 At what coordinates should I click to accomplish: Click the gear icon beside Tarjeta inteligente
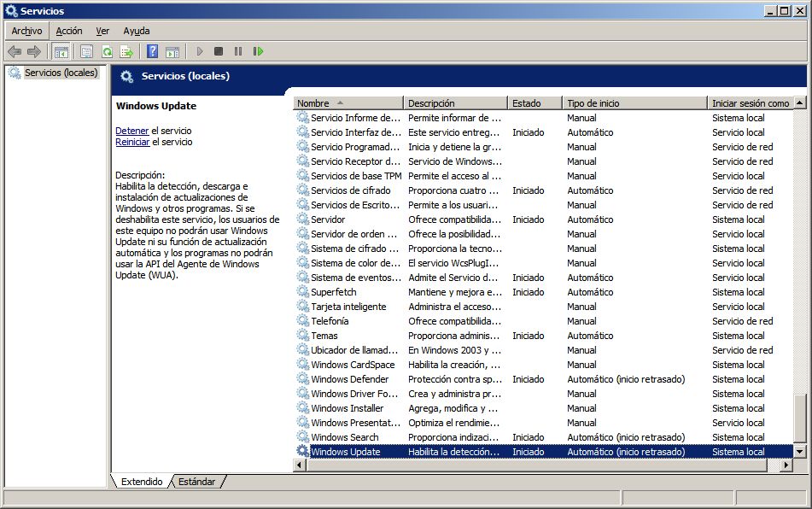pyautogui.click(x=302, y=306)
